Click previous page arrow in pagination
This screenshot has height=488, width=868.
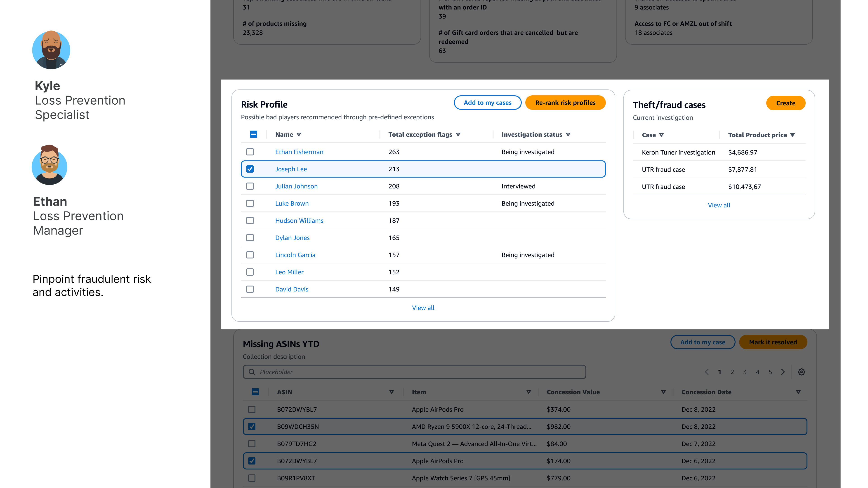[707, 372]
